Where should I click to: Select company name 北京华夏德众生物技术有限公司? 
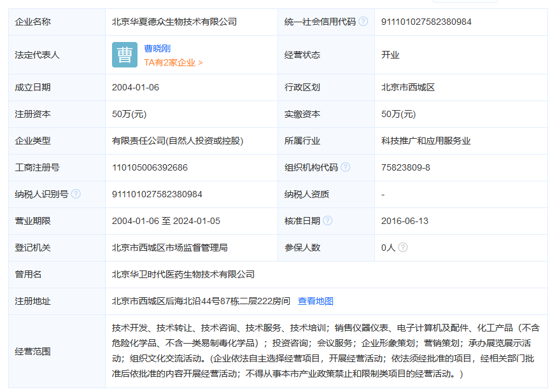[174, 22]
